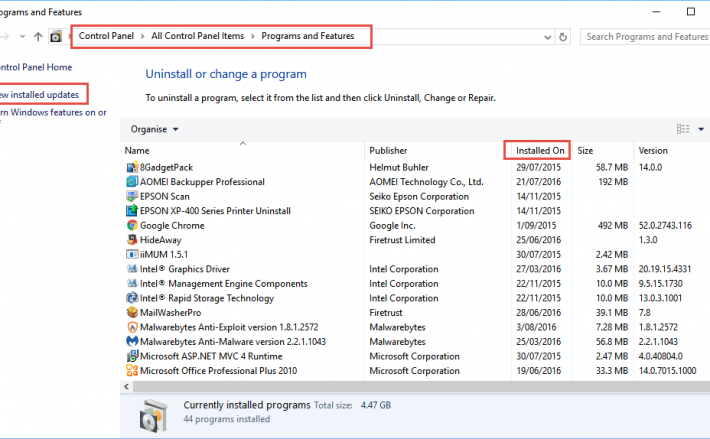Click version 1.8.1.2572 cell

(658, 327)
